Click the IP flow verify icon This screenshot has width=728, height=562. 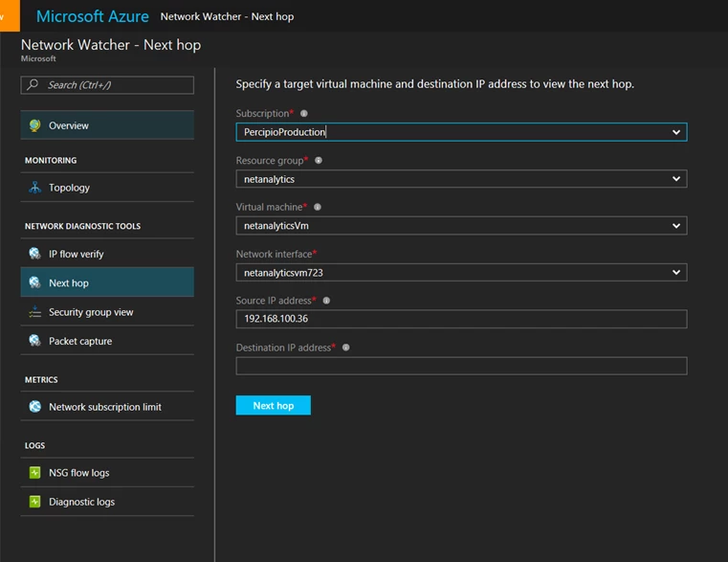[x=34, y=254]
